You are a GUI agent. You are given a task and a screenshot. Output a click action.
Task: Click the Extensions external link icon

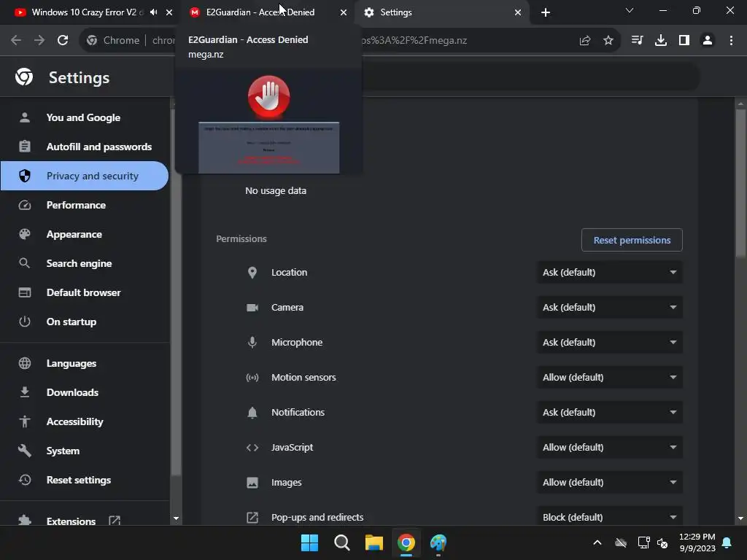point(115,521)
